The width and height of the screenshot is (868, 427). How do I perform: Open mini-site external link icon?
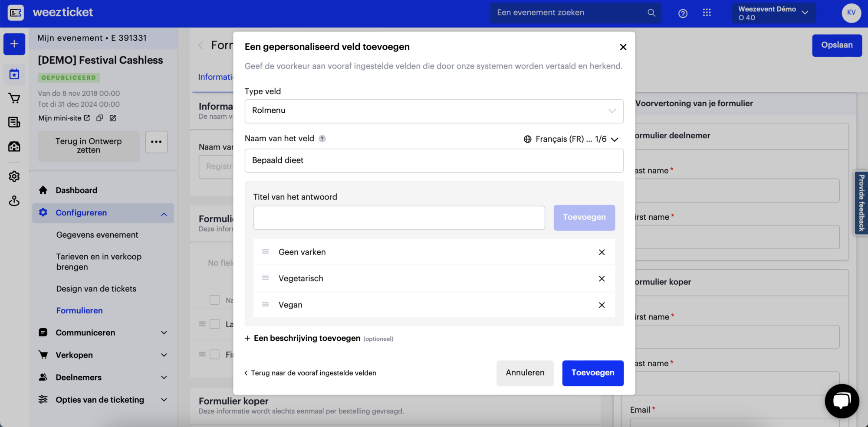87,118
